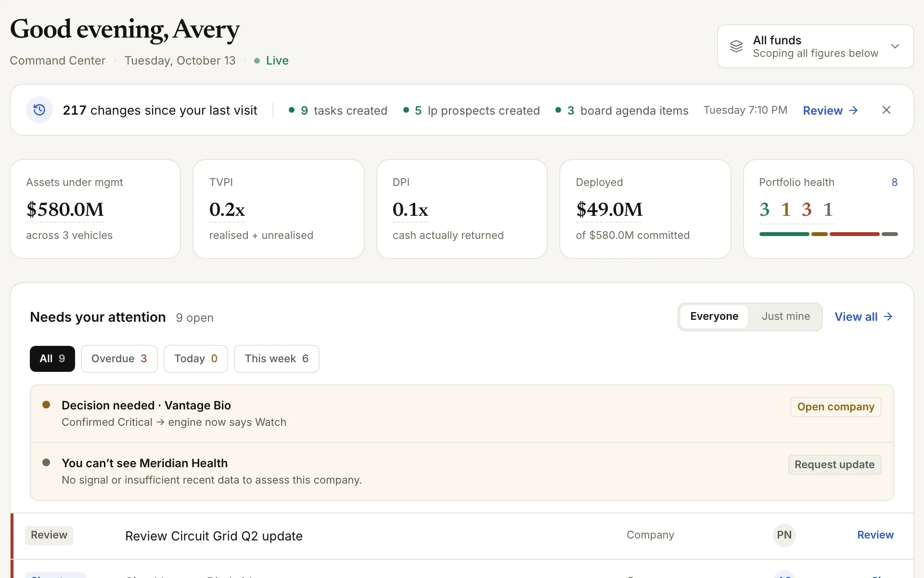
Task: Click the Request update button
Action: coord(835,465)
